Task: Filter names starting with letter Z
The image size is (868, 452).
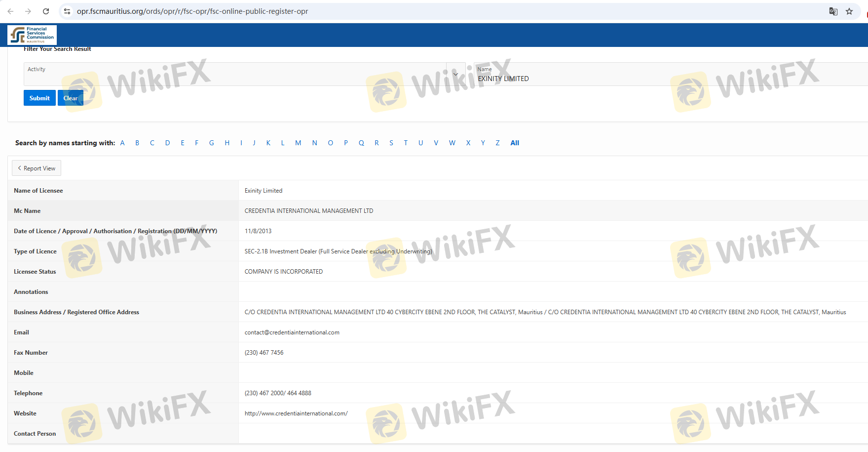Action: 497,143
